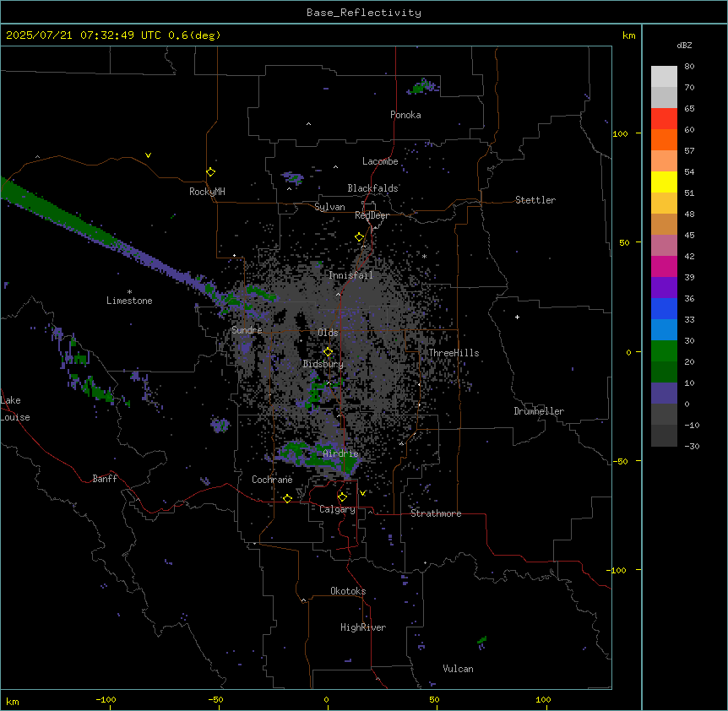Click the dBZ heading above the color scale

[684, 45]
